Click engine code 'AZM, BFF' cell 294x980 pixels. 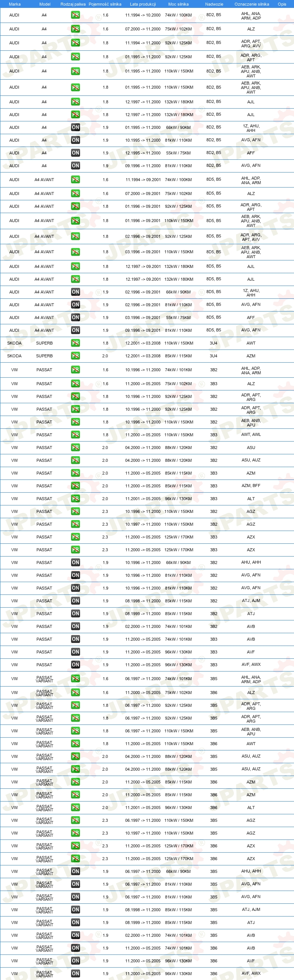[251, 486]
